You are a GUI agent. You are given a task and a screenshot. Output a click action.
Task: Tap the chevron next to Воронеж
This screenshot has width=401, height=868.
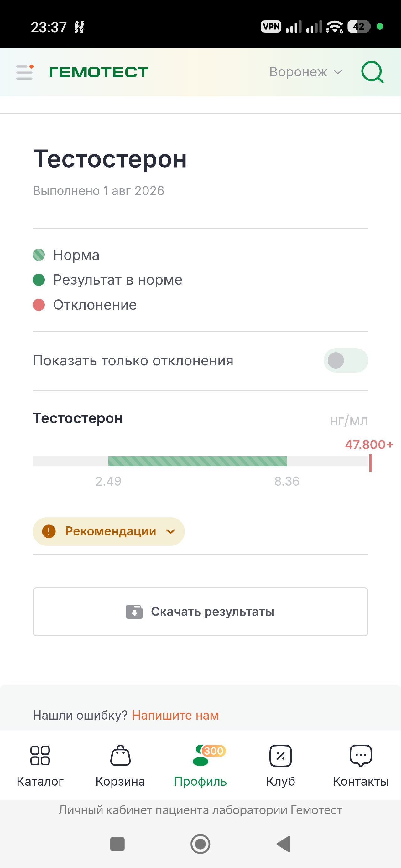pyautogui.click(x=338, y=72)
